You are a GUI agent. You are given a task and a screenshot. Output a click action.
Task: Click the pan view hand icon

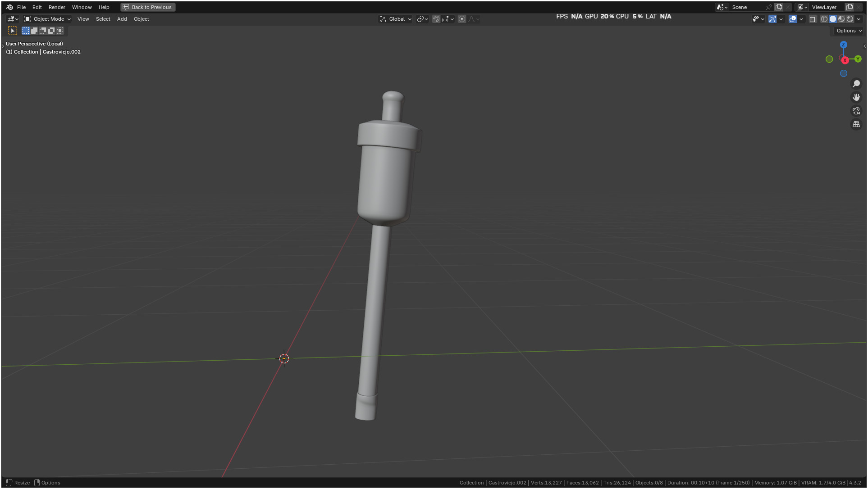(x=856, y=97)
